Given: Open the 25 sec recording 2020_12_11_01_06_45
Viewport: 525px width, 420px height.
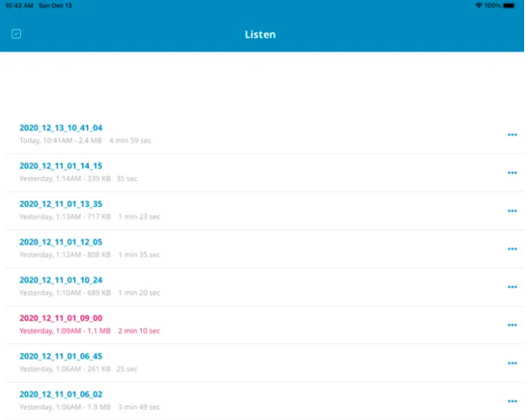Looking at the screenshot, I should click(x=61, y=356).
